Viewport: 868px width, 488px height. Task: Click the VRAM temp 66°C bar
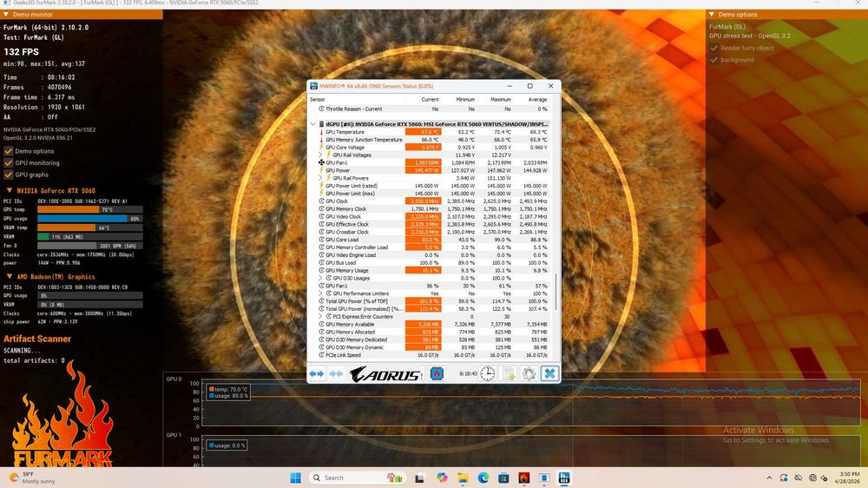(x=89, y=228)
